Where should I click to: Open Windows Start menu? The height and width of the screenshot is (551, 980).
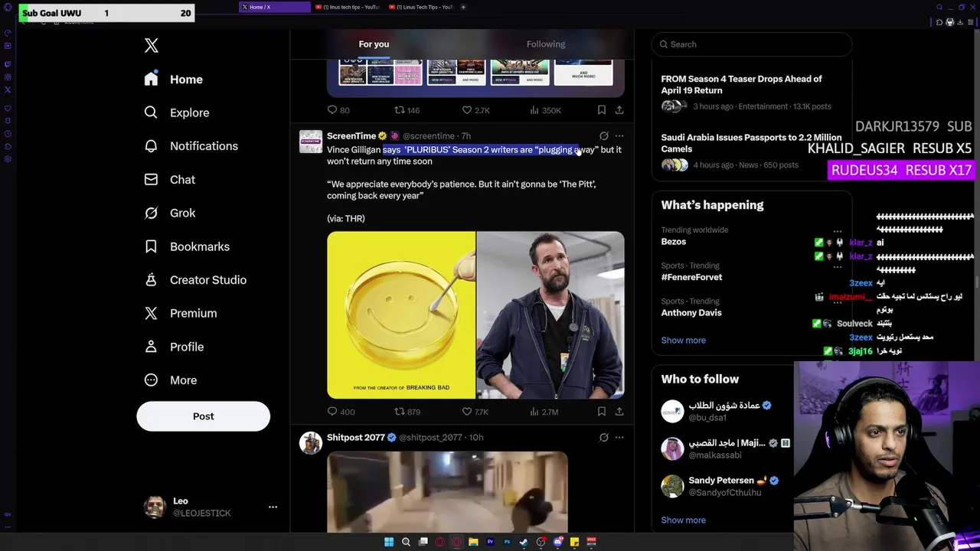click(x=389, y=542)
